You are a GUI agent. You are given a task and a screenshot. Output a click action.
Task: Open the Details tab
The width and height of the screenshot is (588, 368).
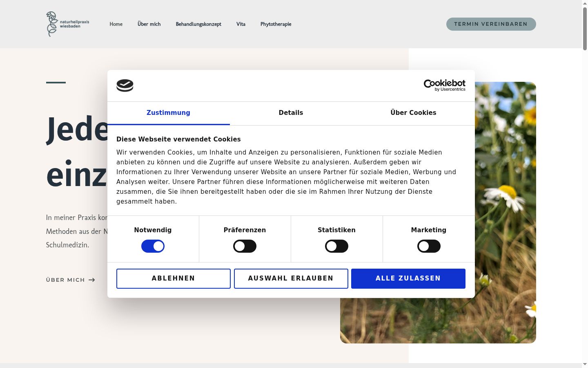coord(291,113)
